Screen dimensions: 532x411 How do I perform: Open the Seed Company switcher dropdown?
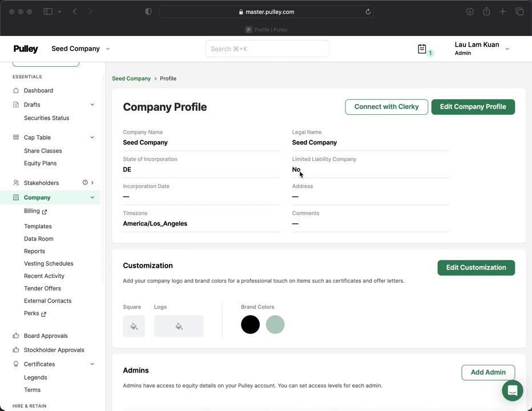click(x=80, y=49)
